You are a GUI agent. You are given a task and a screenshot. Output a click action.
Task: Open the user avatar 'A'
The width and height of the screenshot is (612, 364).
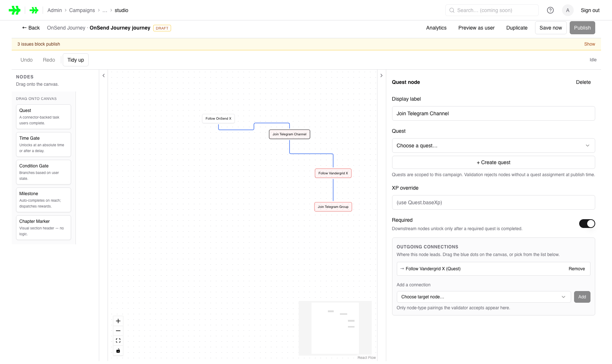pyautogui.click(x=568, y=10)
